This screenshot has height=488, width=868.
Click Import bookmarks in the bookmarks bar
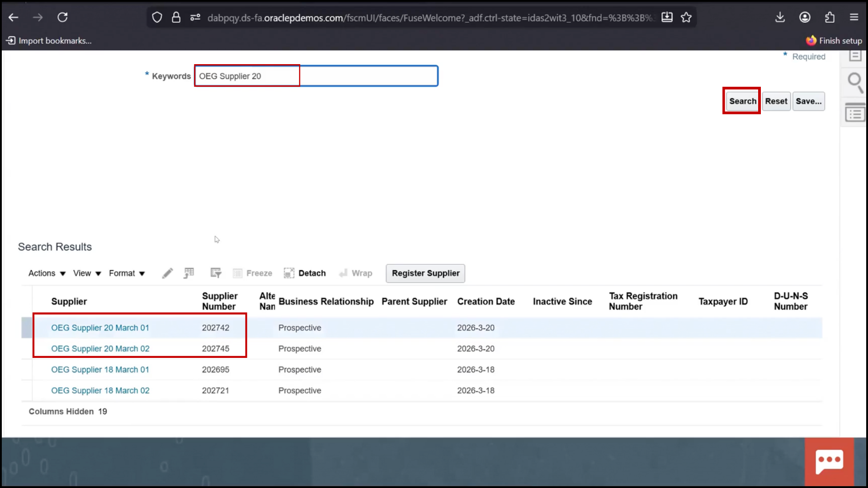[x=49, y=41]
